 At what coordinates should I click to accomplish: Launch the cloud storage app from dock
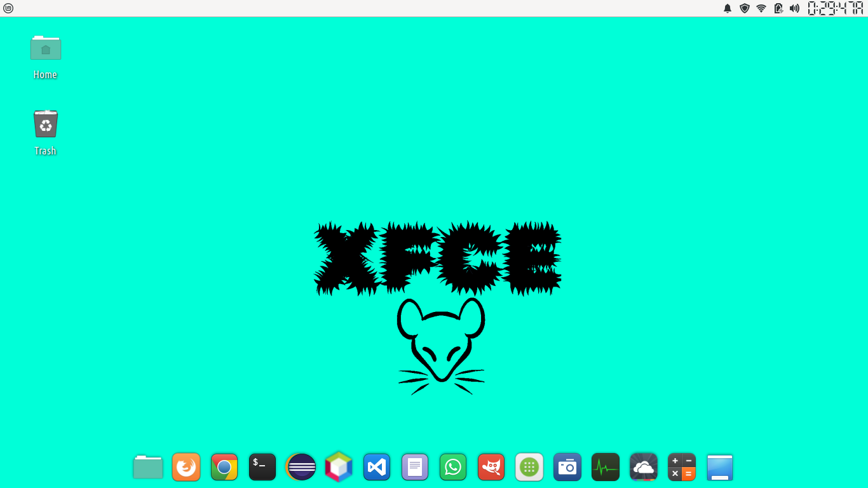point(644,467)
